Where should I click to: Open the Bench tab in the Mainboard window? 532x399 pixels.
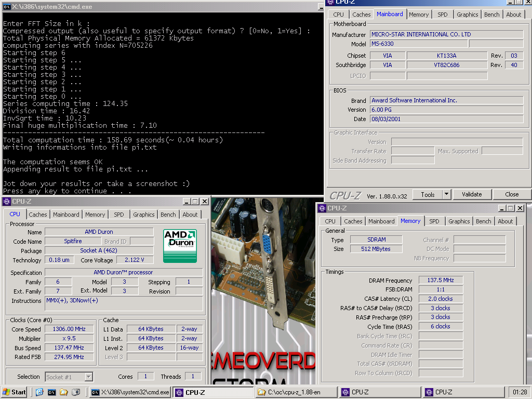click(x=491, y=15)
